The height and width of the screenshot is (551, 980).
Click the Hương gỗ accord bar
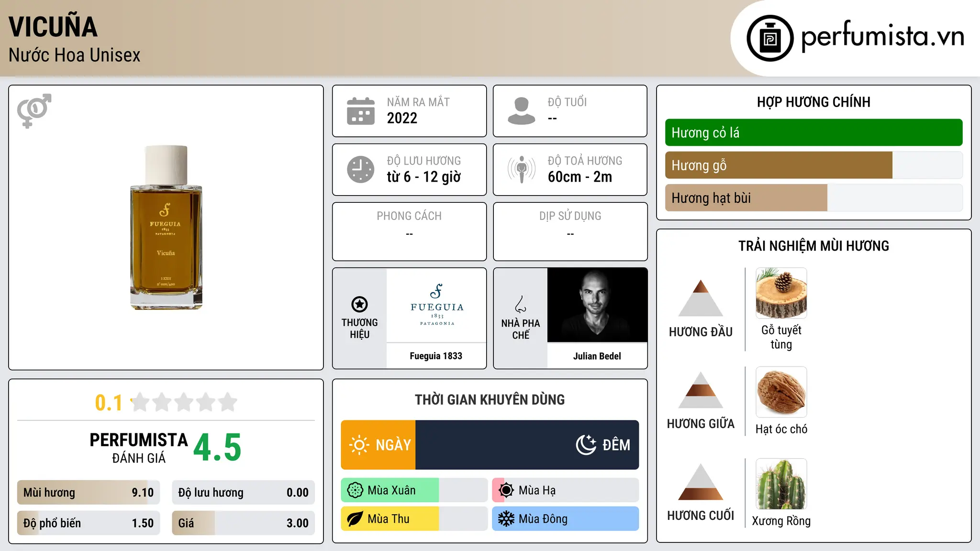click(x=813, y=165)
